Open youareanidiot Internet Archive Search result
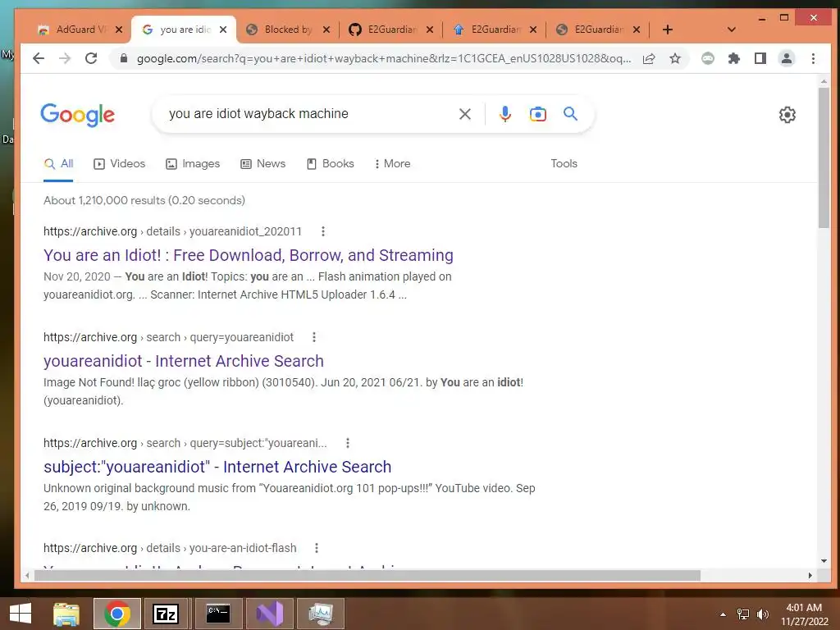Screen dimensions: 840x630 (184, 361)
